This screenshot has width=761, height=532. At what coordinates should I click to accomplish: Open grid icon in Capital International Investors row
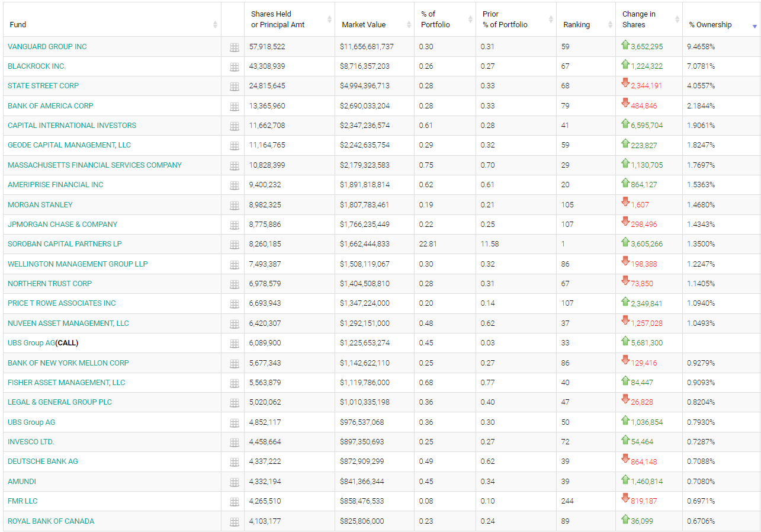coord(234,126)
